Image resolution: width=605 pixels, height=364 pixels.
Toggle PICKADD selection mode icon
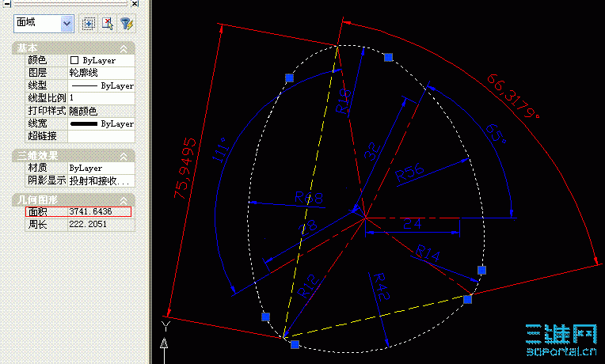pyautogui.click(x=89, y=24)
